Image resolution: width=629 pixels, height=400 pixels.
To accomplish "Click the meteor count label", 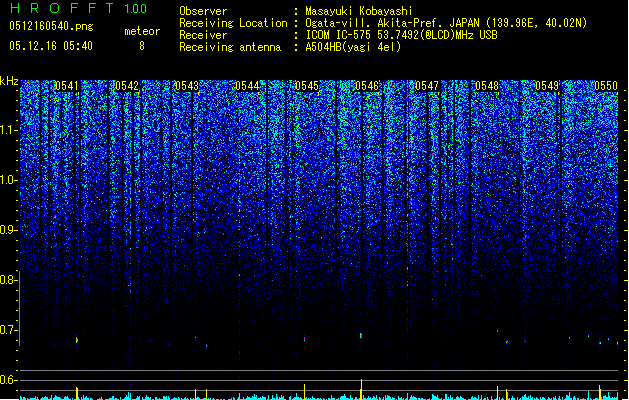I will tap(142, 31).
